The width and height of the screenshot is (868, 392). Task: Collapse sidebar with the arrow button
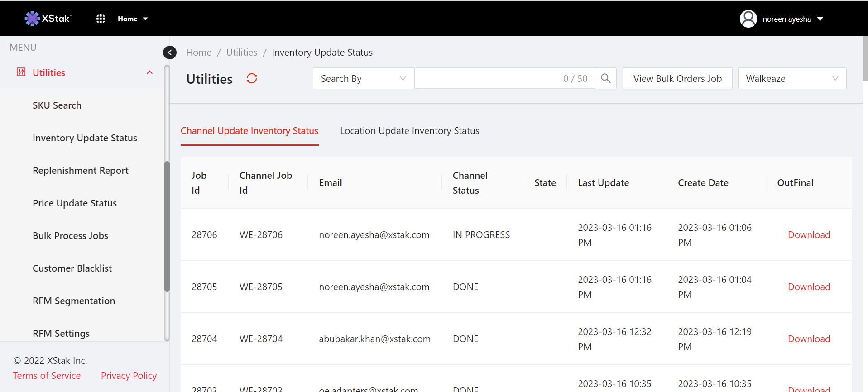170,53
